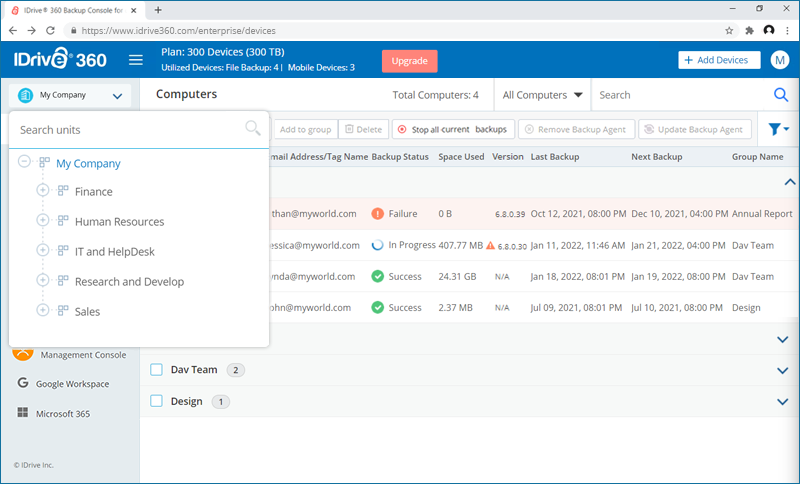
Task: Collapse the open group with up chevron
Action: [x=790, y=182]
